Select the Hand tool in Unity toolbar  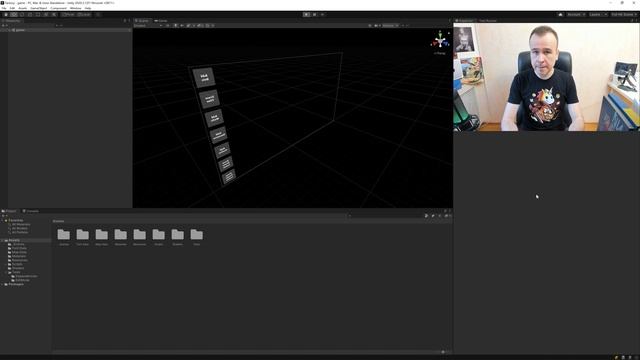[6, 14]
